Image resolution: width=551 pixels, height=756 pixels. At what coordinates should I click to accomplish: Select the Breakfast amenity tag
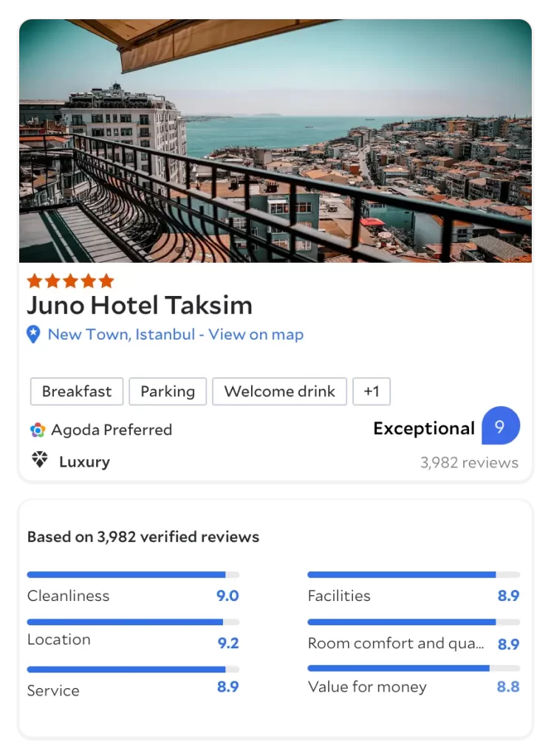[x=77, y=391]
